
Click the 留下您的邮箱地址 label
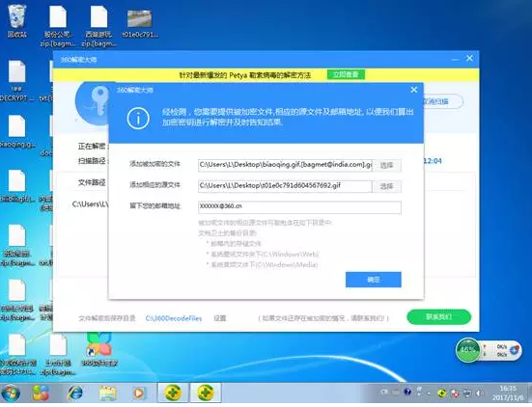click(x=154, y=206)
